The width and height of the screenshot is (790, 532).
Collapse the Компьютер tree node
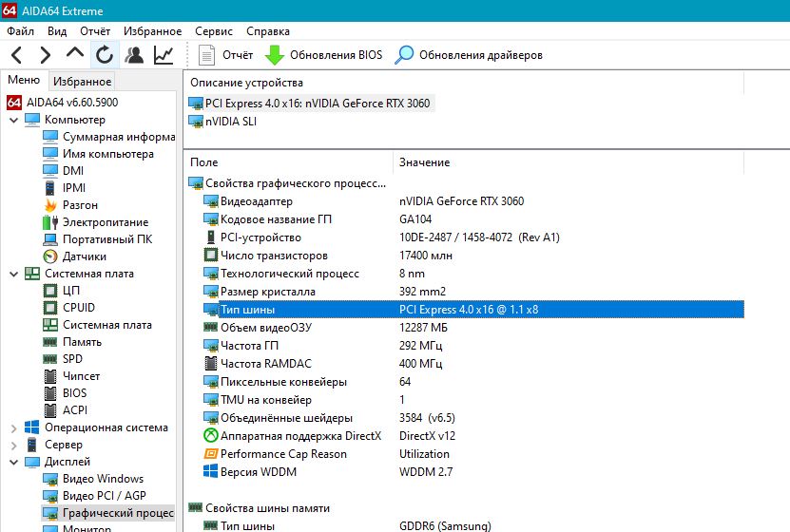point(13,121)
